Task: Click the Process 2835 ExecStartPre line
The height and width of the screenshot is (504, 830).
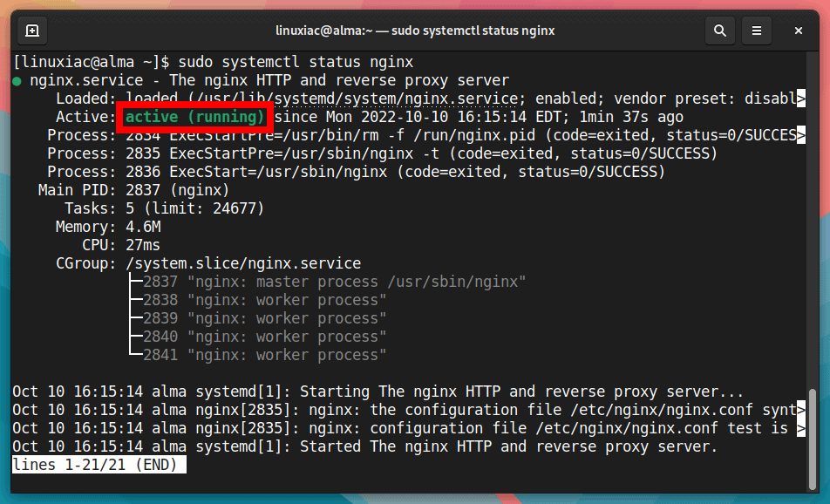Action: (x=382, y=153)
